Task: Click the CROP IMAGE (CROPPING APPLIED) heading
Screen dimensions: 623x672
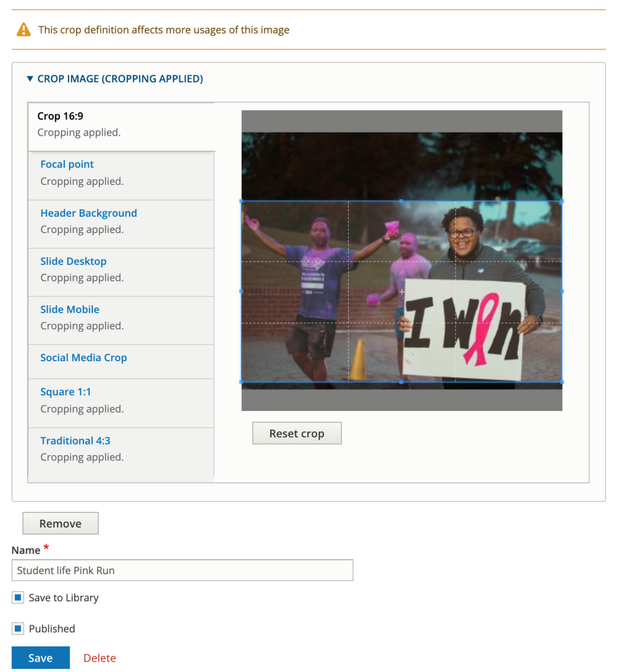Action: pyautogui.click(x=120, y=79)
